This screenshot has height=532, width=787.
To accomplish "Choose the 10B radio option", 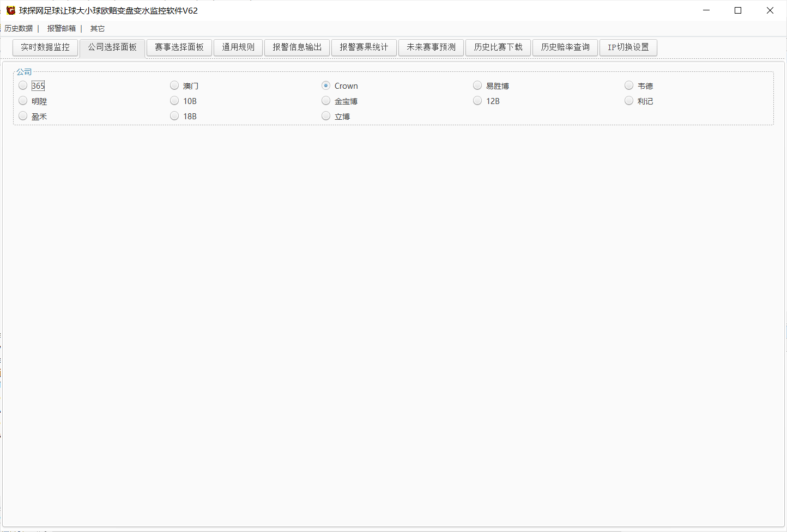I will coord(174,101).
